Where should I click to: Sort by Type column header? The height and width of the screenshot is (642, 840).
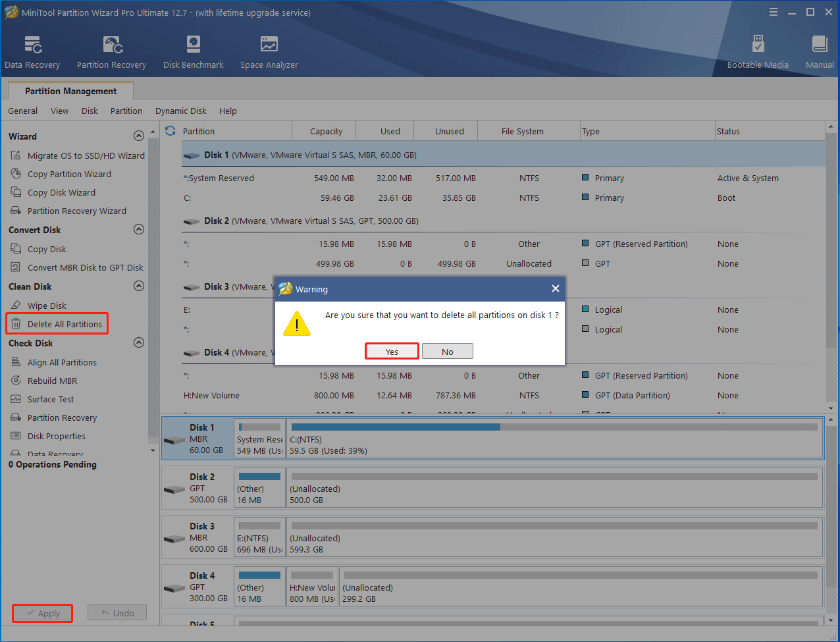tap(647, 131)
